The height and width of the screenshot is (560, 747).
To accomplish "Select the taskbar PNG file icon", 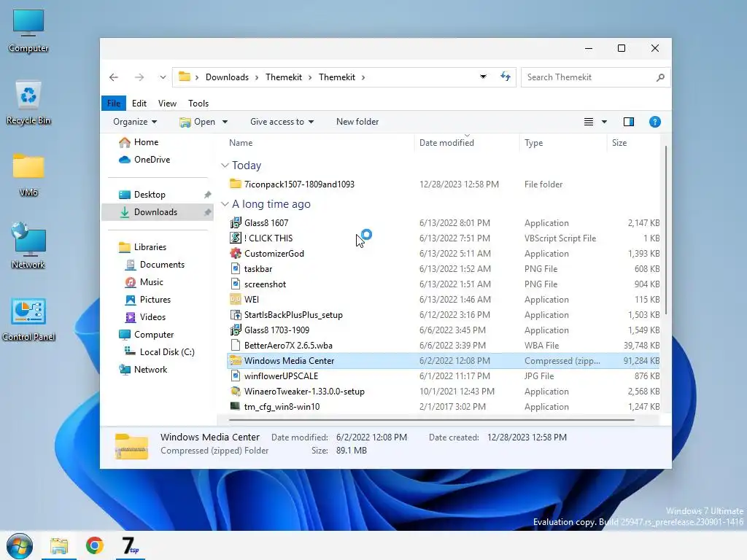I will pos(236,268).
